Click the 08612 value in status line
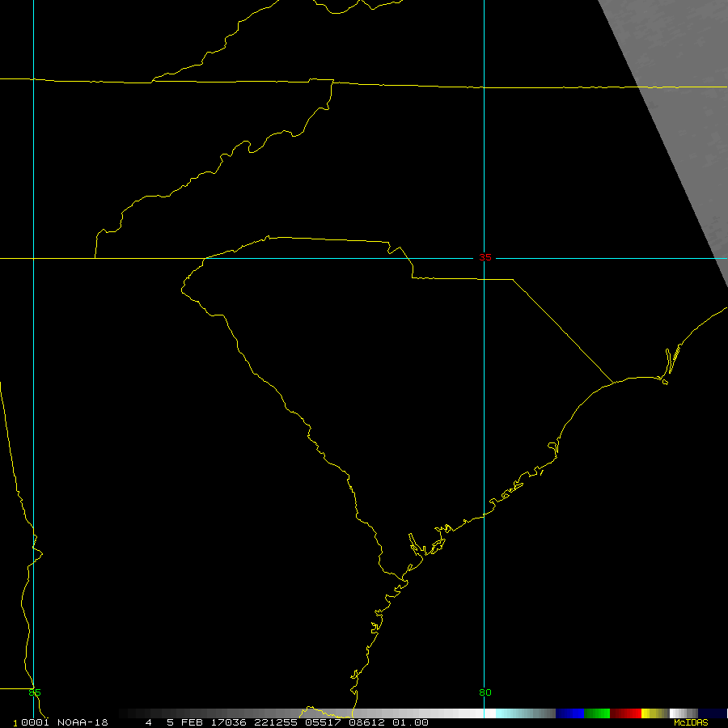Image resolution: width=728 pixels, height=728 pixels. point(367,722)
